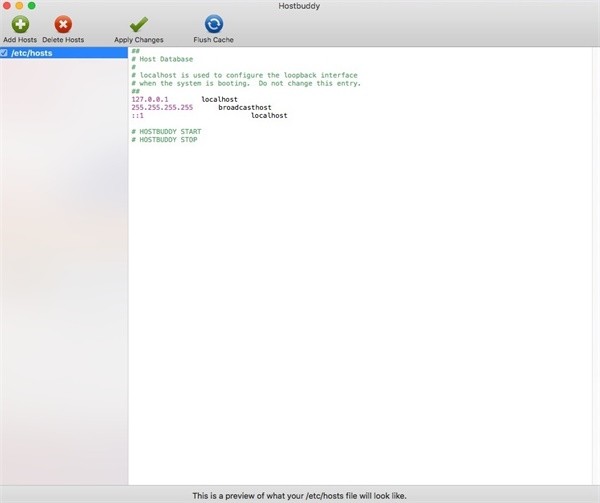This screenshot has height=503, width=600.
Task: Close the Hostbuddy window
Action: pyautogui.click(x=7, y=5)
